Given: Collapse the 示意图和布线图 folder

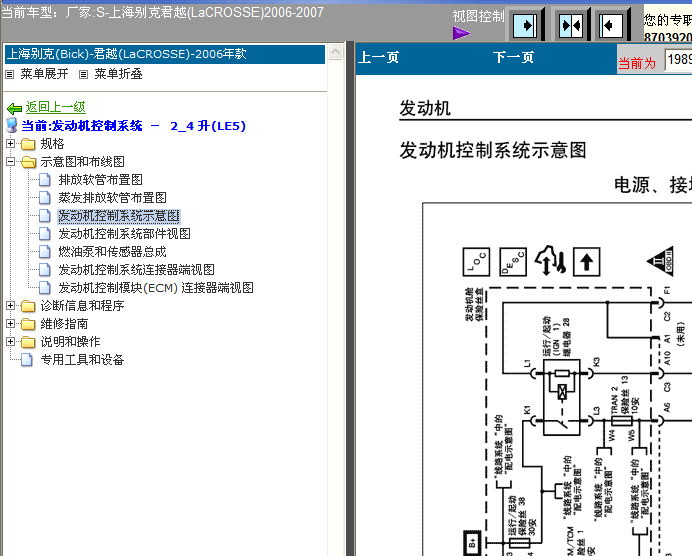Looking at the screenshot, I should click(x=11, y=162).
